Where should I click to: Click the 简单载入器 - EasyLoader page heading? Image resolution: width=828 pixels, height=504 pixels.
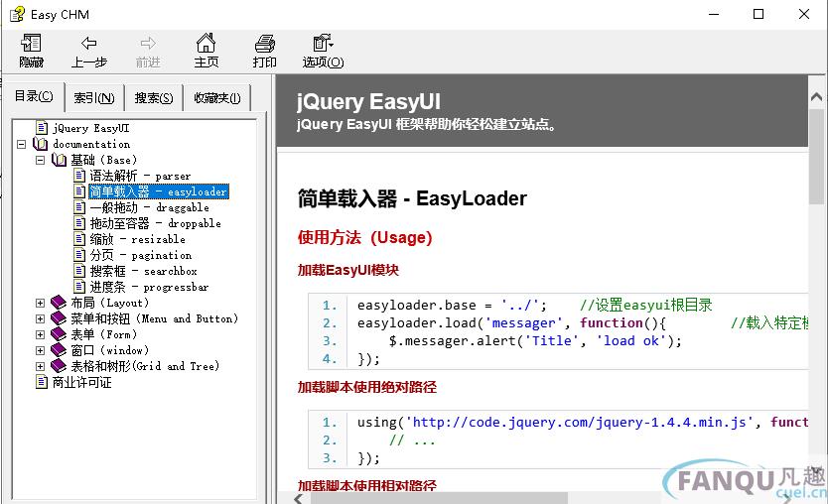click(x=412, y=199)
